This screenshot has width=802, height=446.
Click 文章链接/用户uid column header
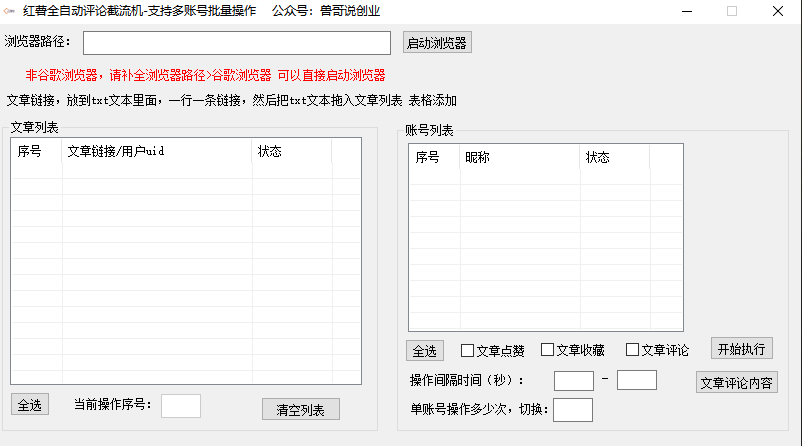157,151
